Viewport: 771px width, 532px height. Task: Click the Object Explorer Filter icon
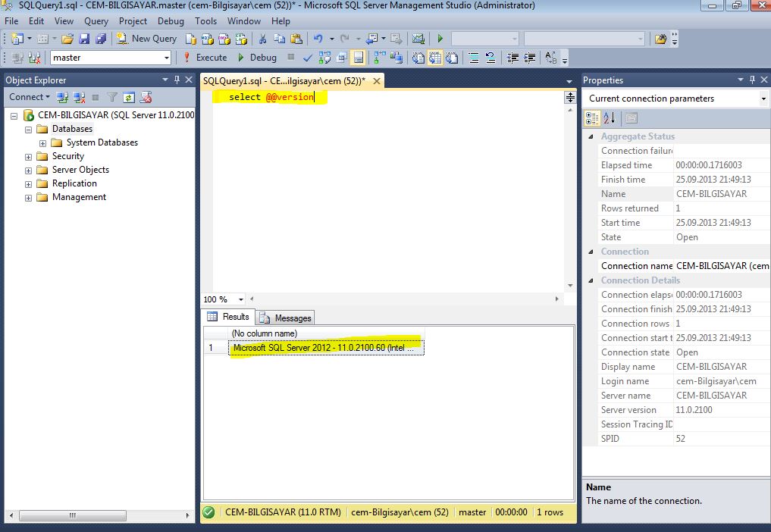[x=112, y=97]
